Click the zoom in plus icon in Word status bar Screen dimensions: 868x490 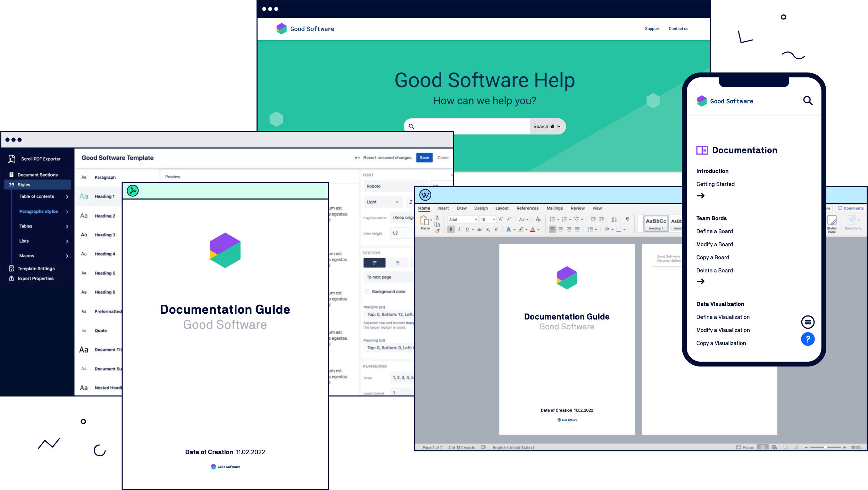tap(845, 447)
